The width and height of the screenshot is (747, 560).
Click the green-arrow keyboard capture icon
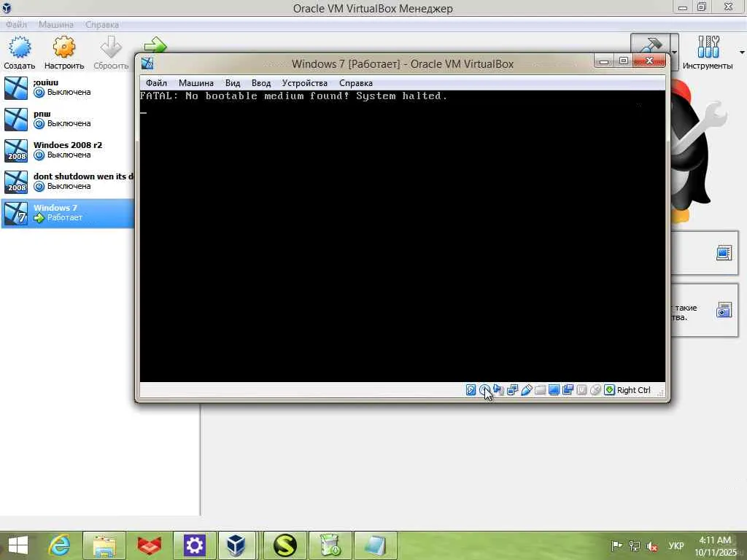609,390
